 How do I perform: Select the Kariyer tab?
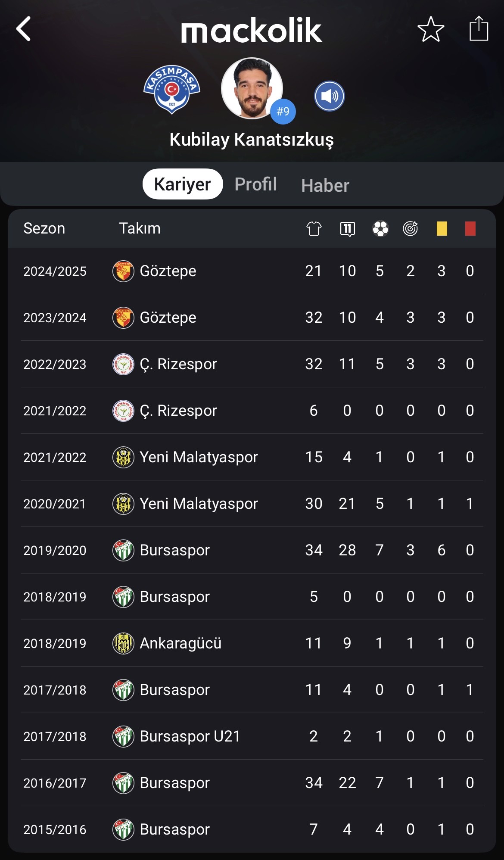click(183, 184)
